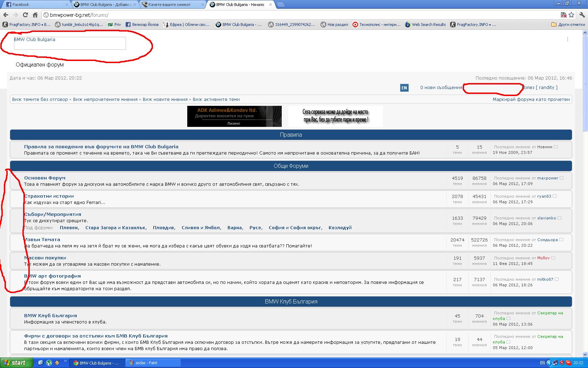Open the 'Извън Темата' forum
The width and height of the screenshot is (588, 368).
pyautogui.click(x=42, y=240)
